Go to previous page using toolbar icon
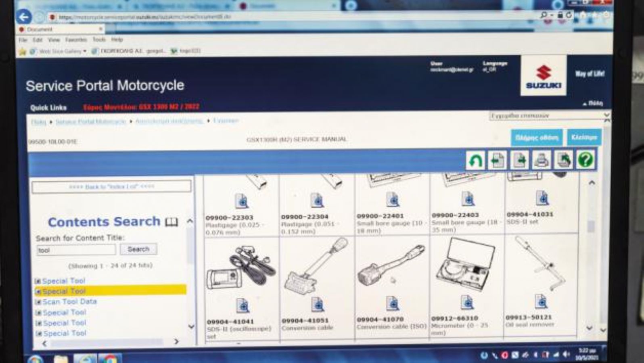This screenshot has height=363, width=644. (x=497, y=160)
